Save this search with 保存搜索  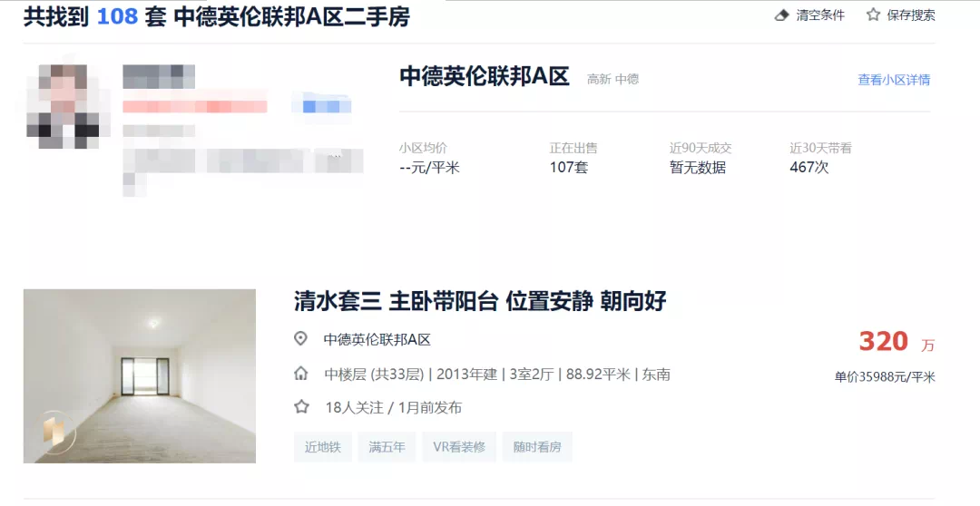pyautogui.click(x=911, y=15)
